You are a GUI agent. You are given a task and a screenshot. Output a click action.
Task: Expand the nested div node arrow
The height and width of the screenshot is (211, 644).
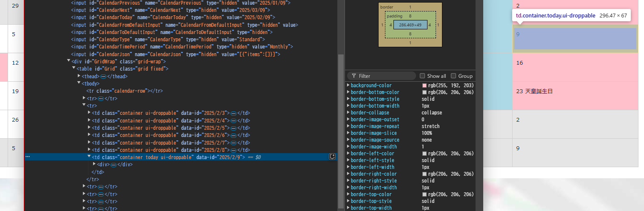click(94, 164)
